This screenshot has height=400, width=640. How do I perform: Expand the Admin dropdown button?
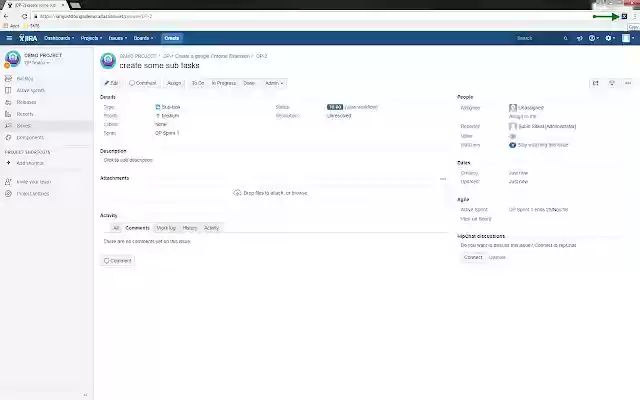(x=272, y=83)
